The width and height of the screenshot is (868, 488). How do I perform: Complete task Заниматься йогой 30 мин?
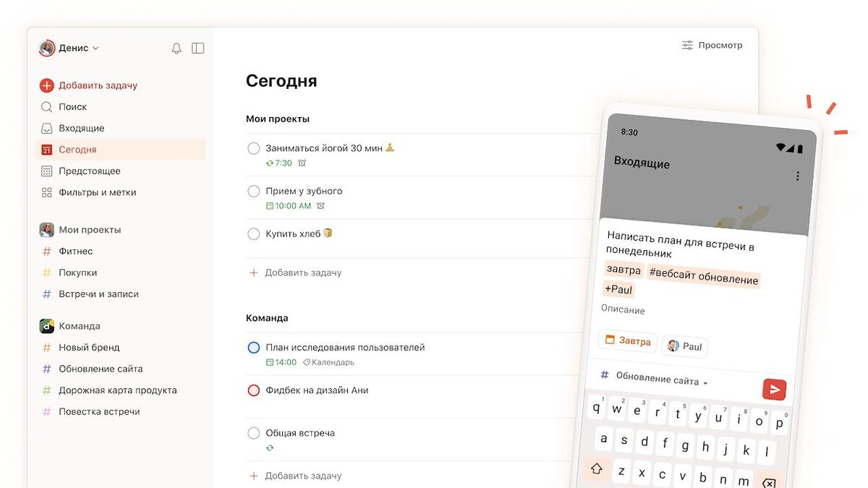tap(254, 148)
